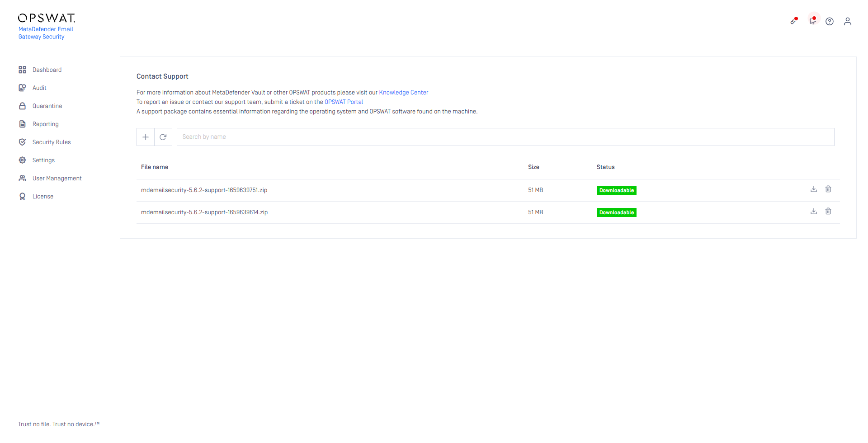Generate a new support package with plus
The height and width of the screenshot is (443, 868).
[146, 137]
